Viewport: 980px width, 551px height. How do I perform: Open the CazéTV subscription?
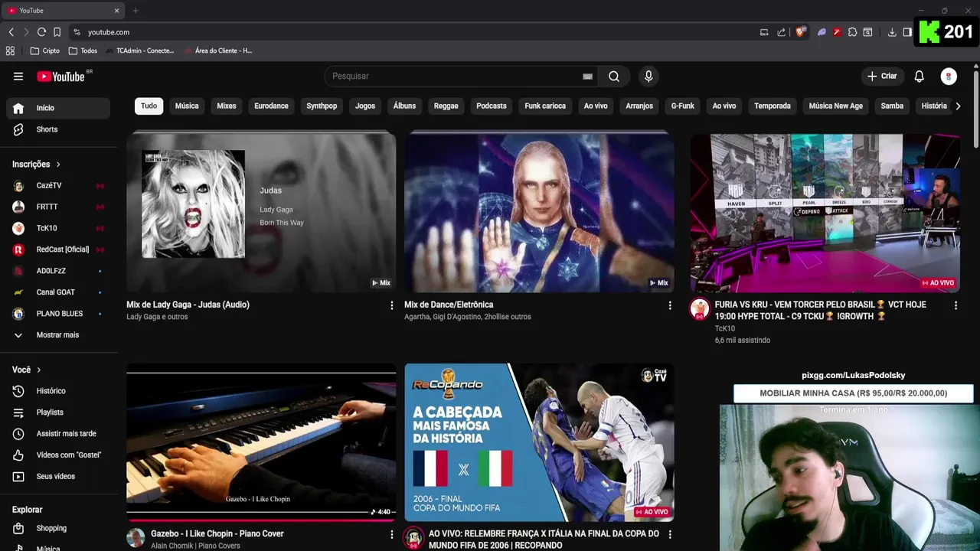(58, 186)
